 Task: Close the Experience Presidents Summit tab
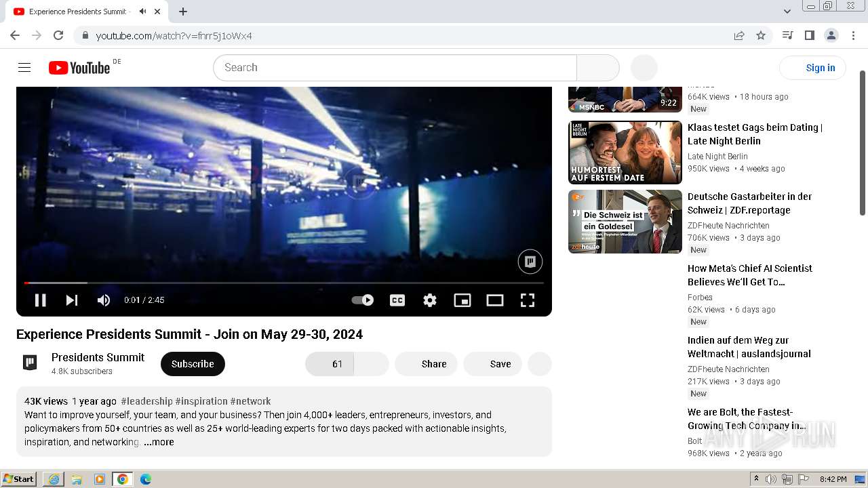(x=157, y=12)
